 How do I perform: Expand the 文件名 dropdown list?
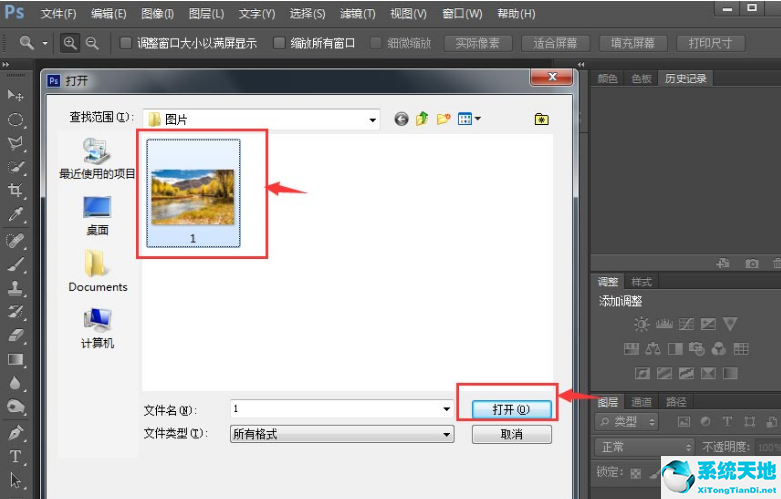click(446, 409)
